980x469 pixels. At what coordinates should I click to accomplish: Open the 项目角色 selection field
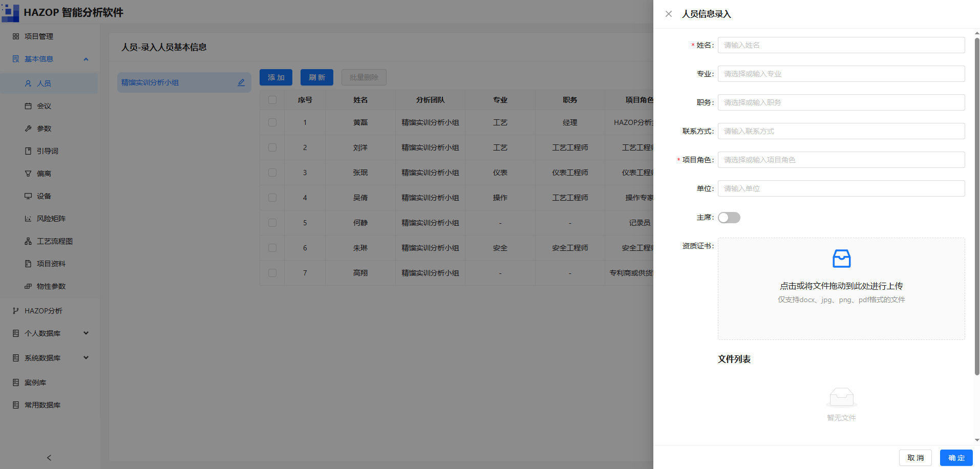841,160
